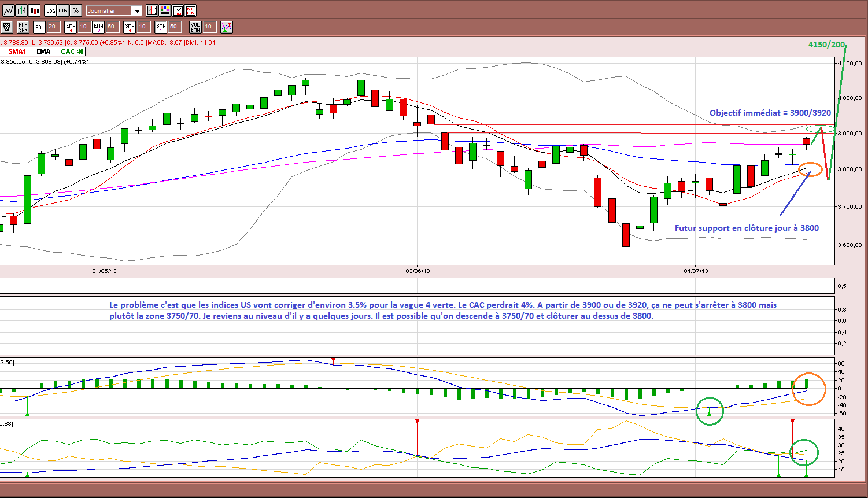Image resolution: width=868 pixels, height=498 pixels.
Task: Toggle LIN scale
Action: (x=63, y=10)
